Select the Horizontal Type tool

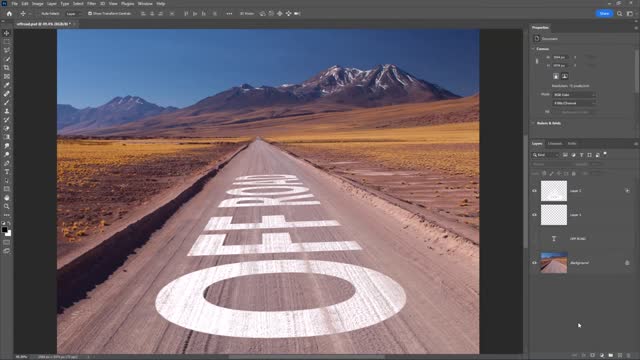point(7,171)
